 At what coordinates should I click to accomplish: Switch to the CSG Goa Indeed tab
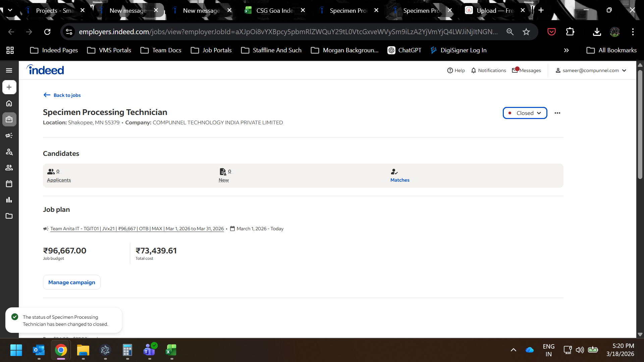274,10
